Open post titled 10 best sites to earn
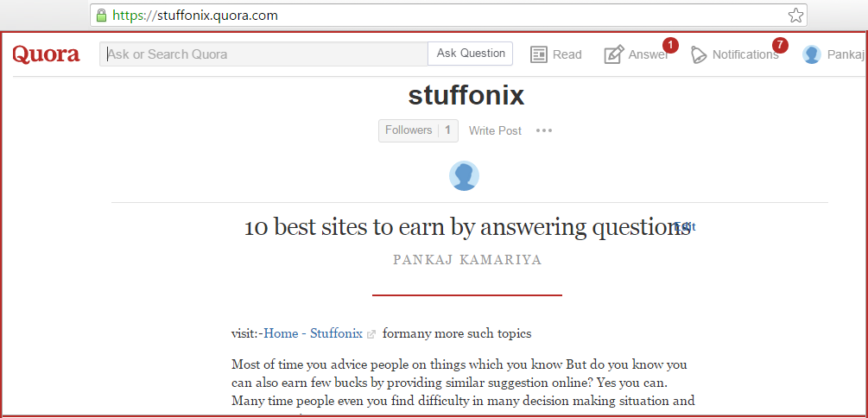 pyautogui.click(x=467, y=227)
